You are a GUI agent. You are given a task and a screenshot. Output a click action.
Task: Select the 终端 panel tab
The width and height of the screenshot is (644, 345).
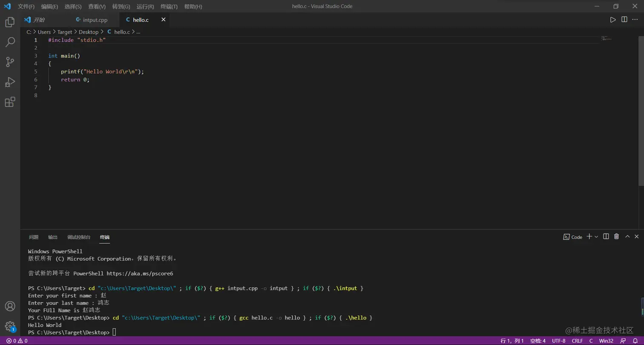coord(105,237)
